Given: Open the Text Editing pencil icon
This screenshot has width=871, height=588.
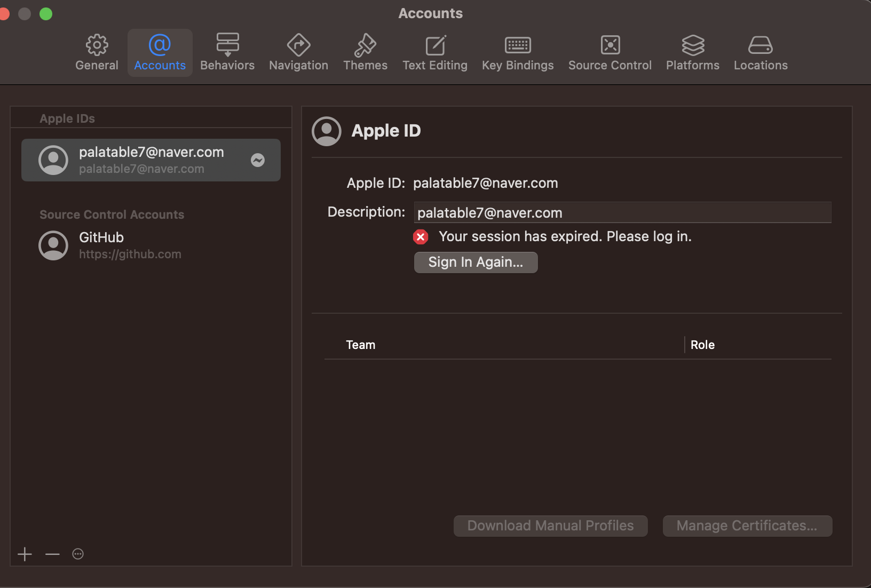Looking at the screenshot, I should (435, 45).
